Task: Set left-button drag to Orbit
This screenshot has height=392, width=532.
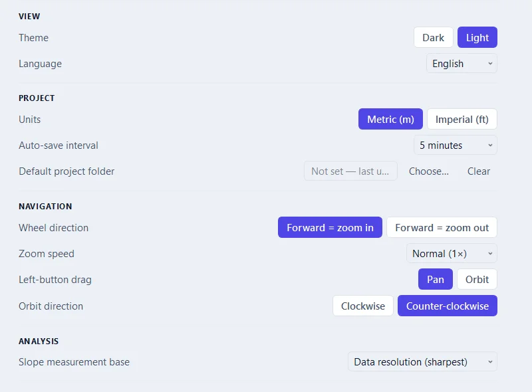Action: pos(477,279)
